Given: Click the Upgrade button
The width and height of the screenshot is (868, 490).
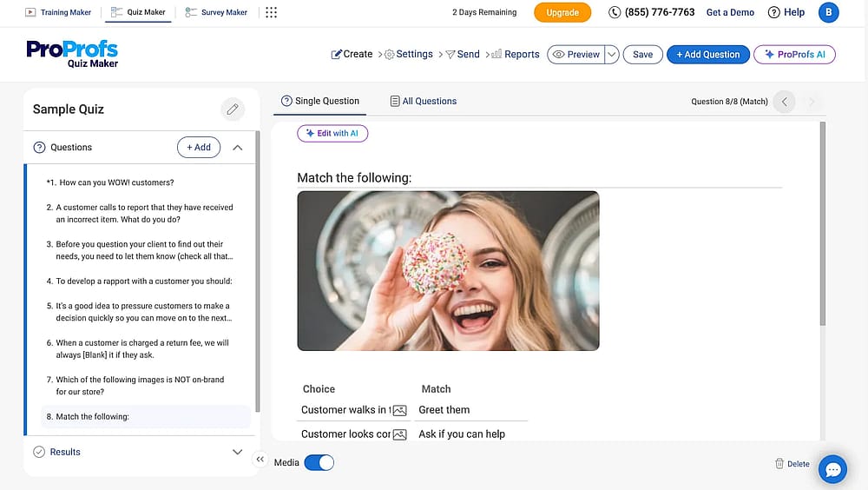Looking at the screenshot, I should coord(562,13).
